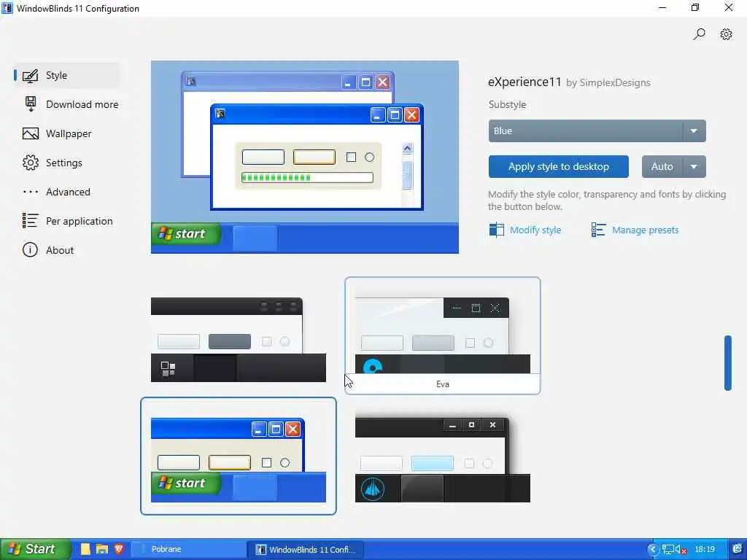Click the muted volume tray icon
747x560 pixels.
pyautogui.click(x=681, y=550)
